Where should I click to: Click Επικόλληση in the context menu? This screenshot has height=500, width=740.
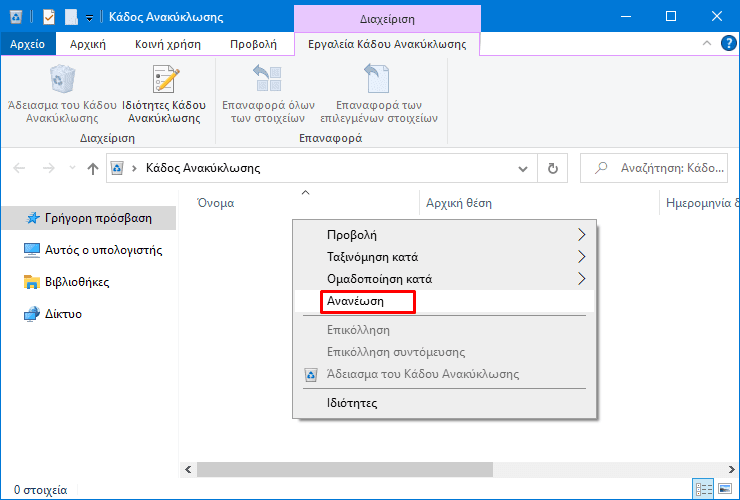[x=444, y=330]
